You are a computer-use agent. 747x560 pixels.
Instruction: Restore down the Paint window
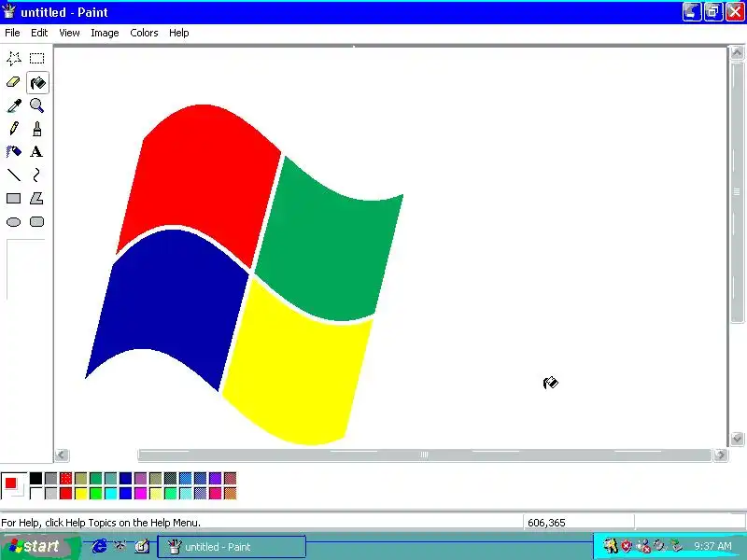[x=713, y=12]
